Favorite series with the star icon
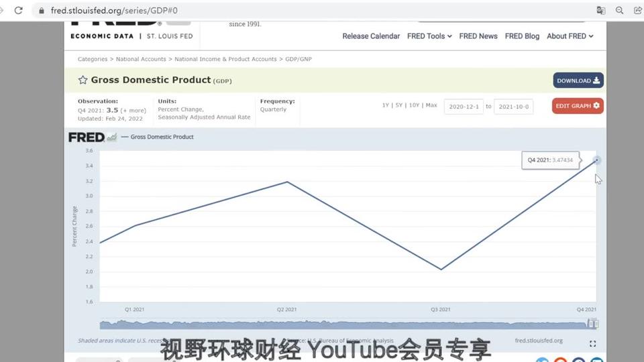Screen dimensions: 644x362 [x=83, y=80]
